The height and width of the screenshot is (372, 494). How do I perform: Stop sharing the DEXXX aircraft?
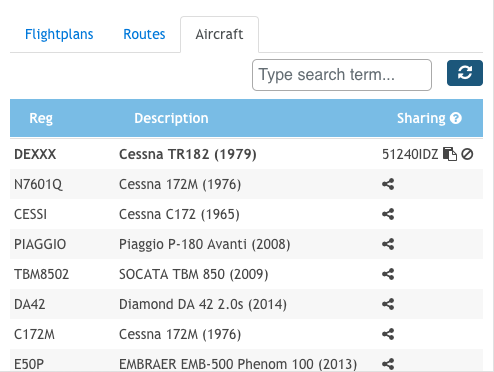pos(467,154)
